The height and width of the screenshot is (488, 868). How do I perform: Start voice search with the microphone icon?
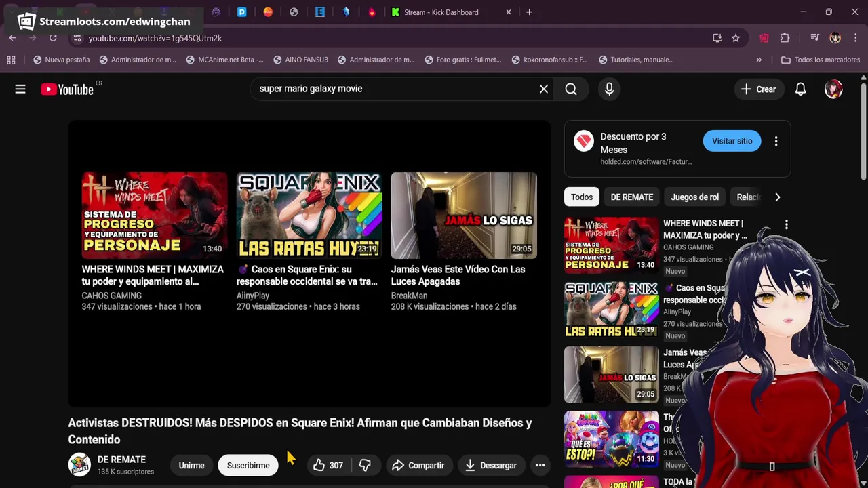(x=609, y=89)
